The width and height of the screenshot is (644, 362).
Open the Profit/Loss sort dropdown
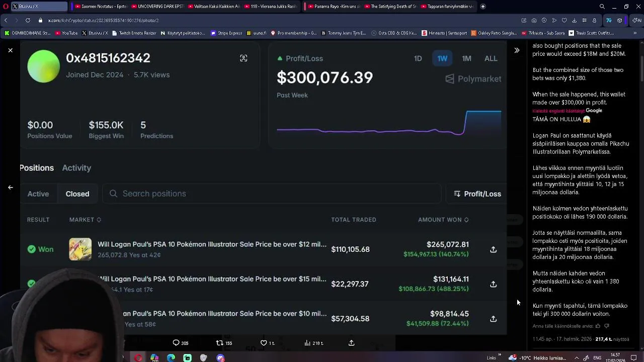coord(477,194)
